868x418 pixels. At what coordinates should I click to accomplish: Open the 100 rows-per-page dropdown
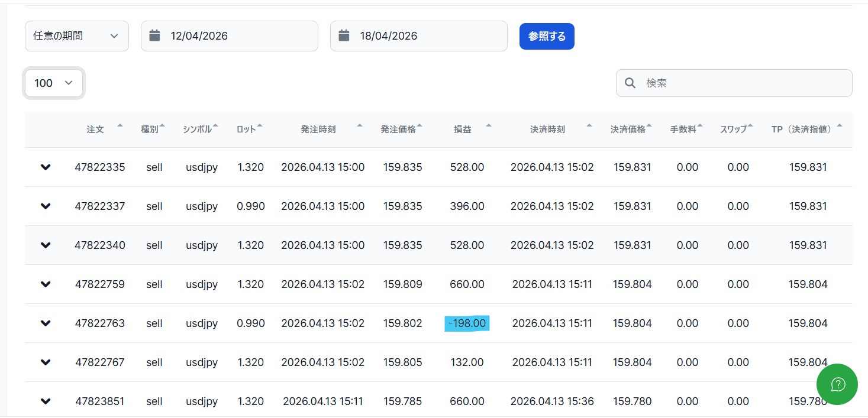point(54,83)
